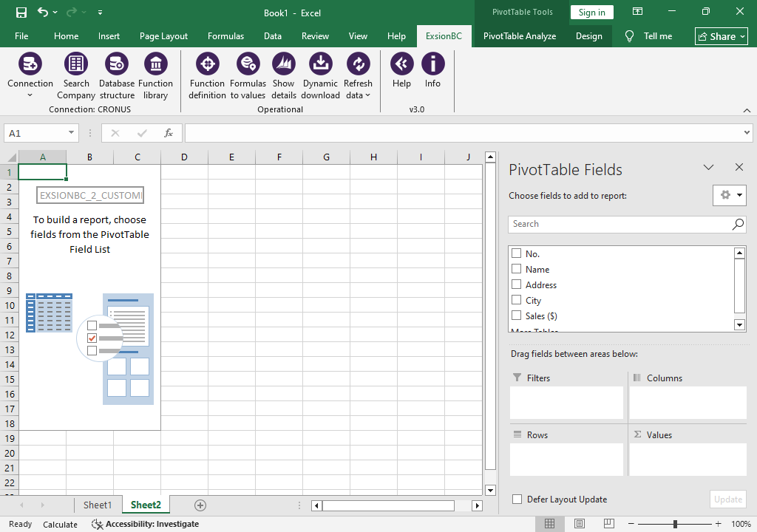Switch to the PivotTable Analyze tab
The height and width of the screenshot is (532, 757).
(520, 36)
